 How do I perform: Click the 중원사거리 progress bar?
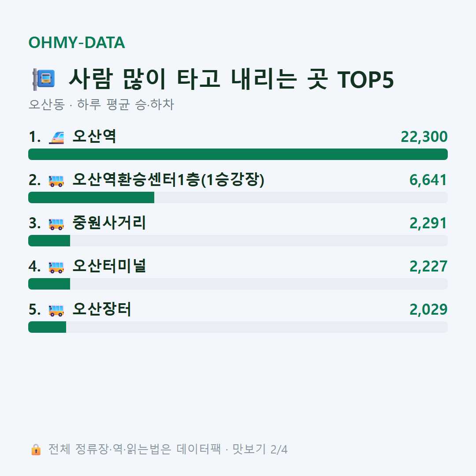click(238, 241)
